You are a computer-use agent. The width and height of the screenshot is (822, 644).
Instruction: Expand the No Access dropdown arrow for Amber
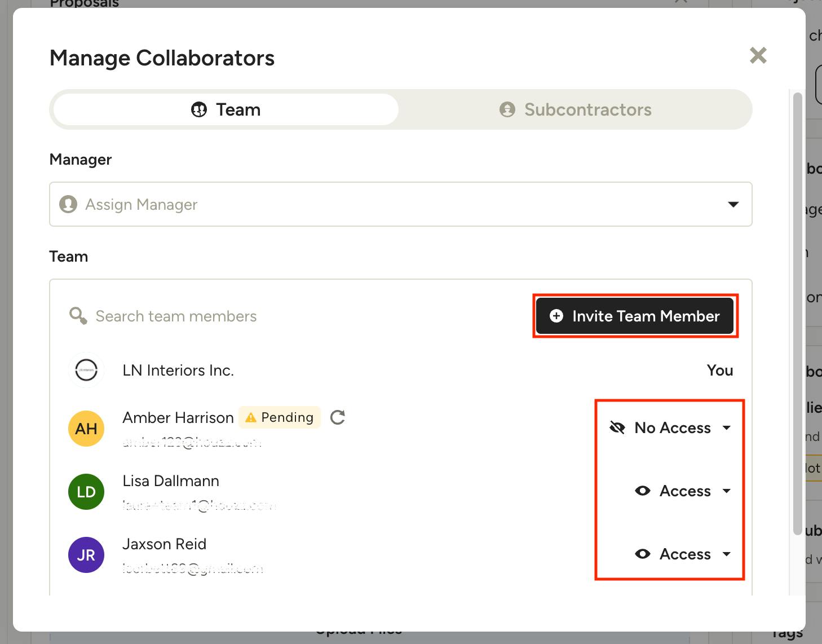click(727, 428)
